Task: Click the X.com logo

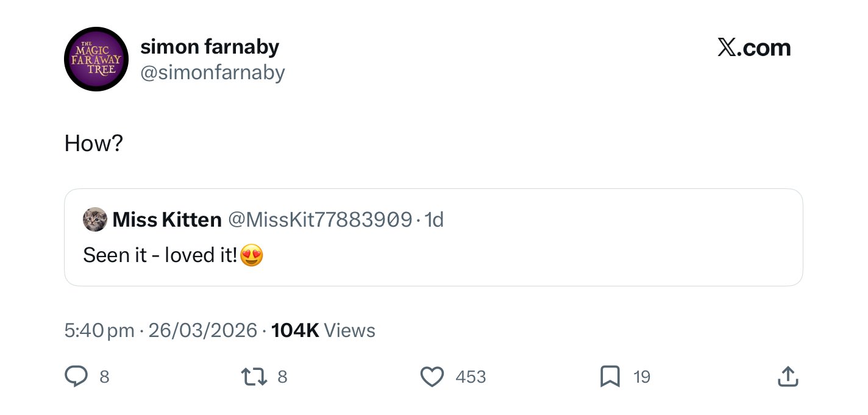Action: pos(754,48)
